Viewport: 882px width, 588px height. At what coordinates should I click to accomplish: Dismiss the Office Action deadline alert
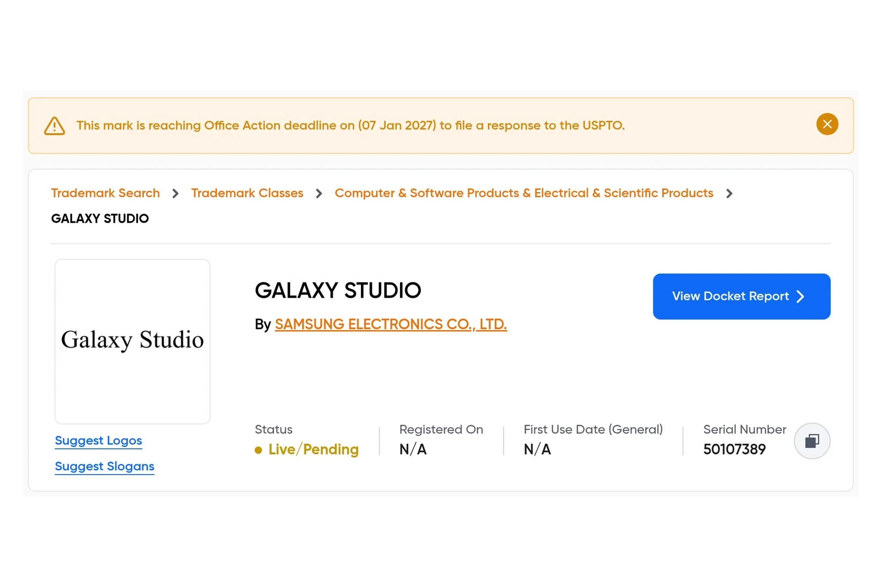click(x=827, y=124)
